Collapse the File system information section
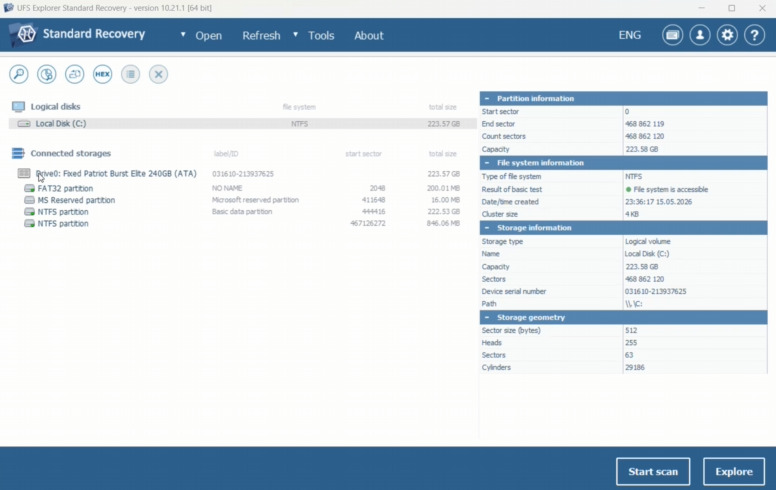 [x=487, y=163]
